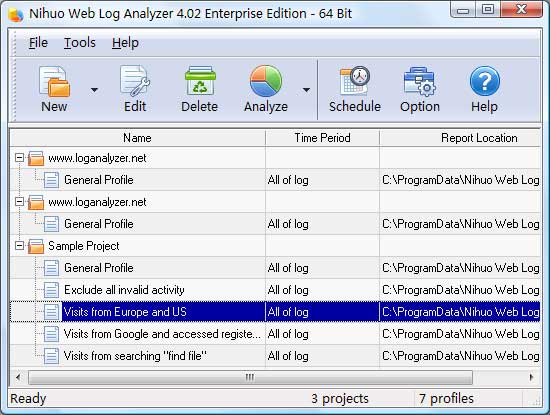The height and width of the screenshot is (415, 550).
Task: Open the dropdown arrow next to Analyze
Action: point(306,90)
